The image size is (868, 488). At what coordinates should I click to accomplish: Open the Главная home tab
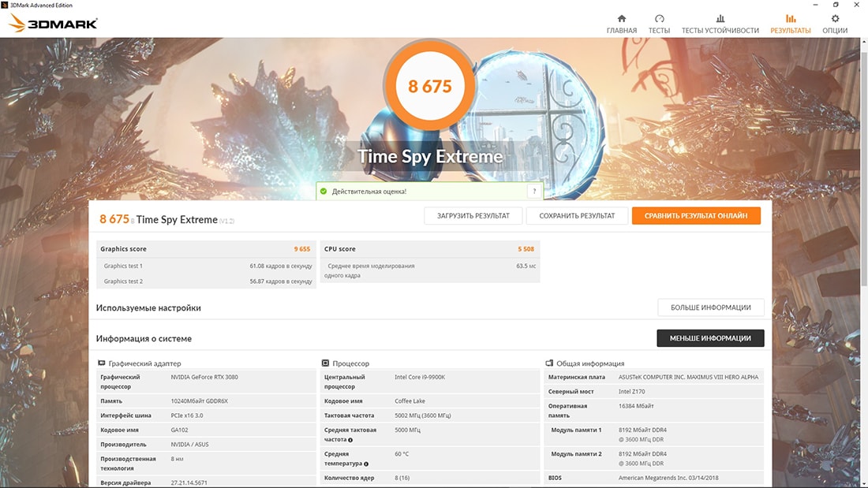621,24
